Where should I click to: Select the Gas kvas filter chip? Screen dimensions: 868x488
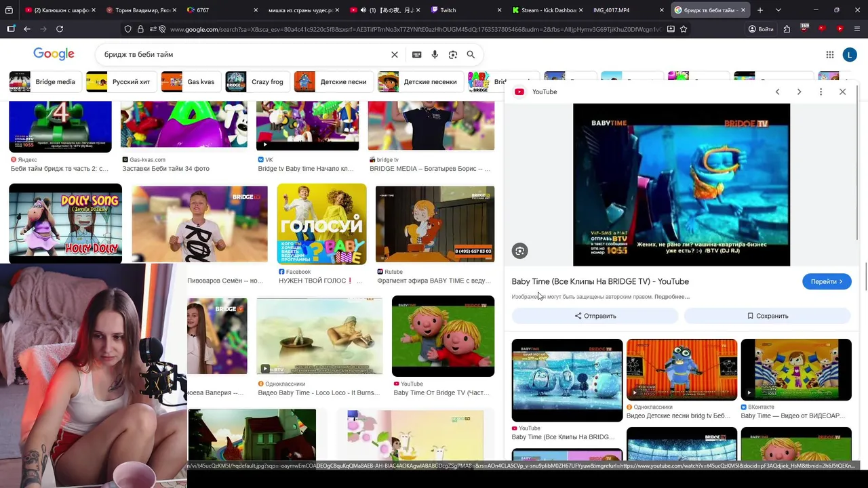(191, 82)
